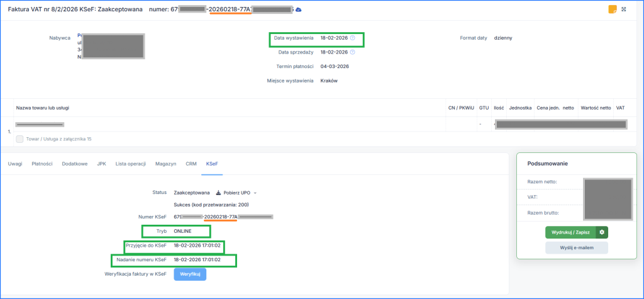Click the Format daty value dzienny
Image resolution: width=644 pixels, height=299 pixels.
504,38
